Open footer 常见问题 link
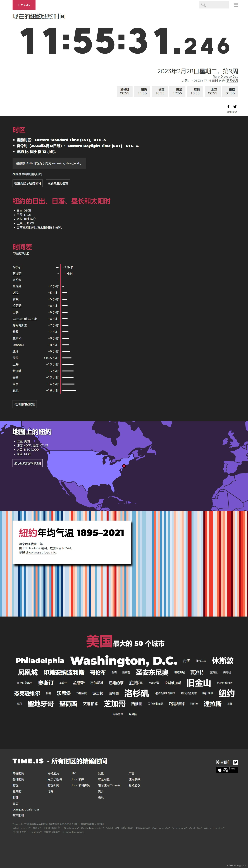The width and height of the screenshot is (248, 868). [104, 779]
